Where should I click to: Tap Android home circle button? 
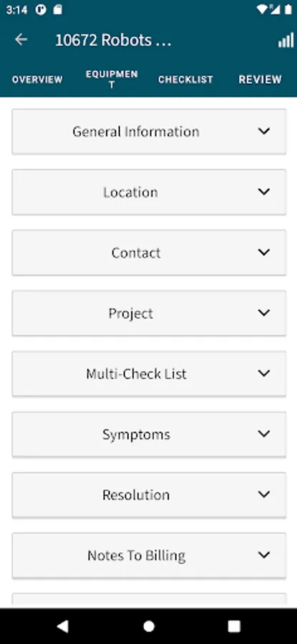(x=149, y=626)
